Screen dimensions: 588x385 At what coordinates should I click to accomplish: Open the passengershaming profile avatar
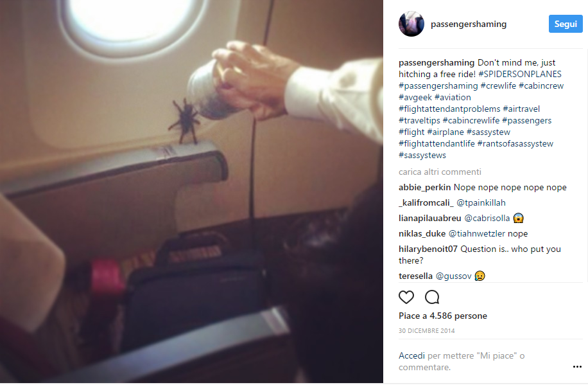411,24
